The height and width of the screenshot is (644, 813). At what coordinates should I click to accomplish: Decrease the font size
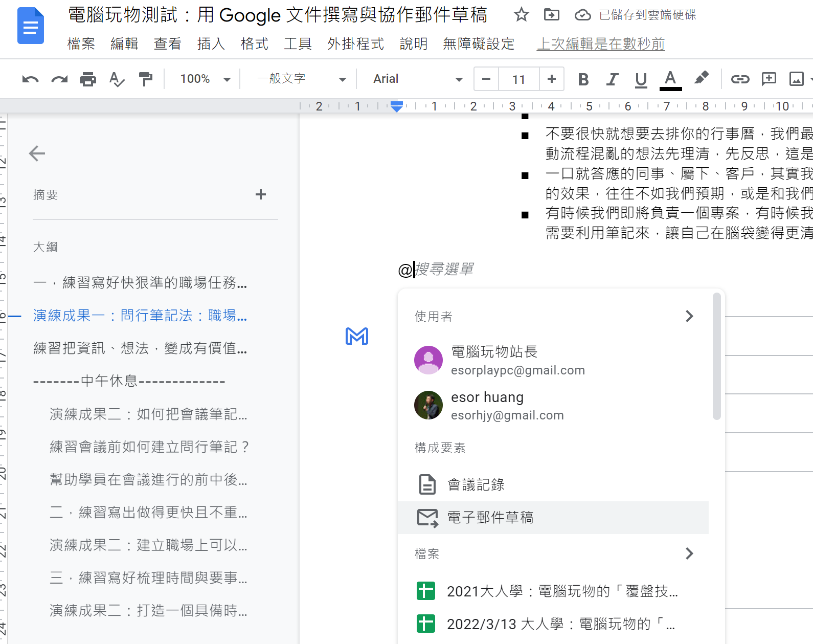coord(486,79)
